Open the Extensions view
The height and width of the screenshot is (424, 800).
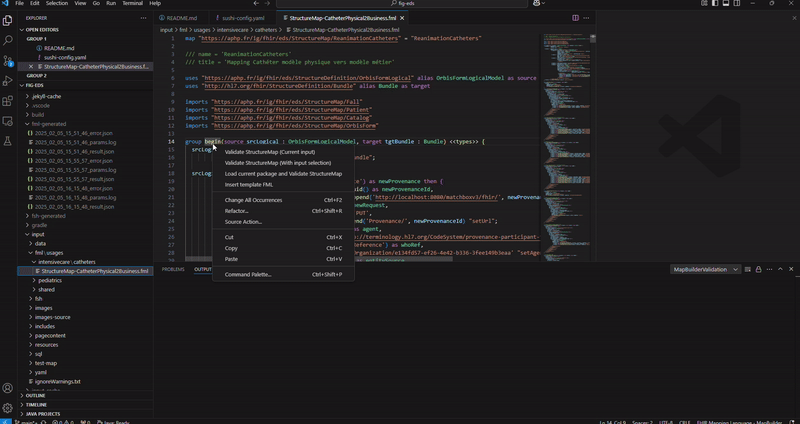8,101
